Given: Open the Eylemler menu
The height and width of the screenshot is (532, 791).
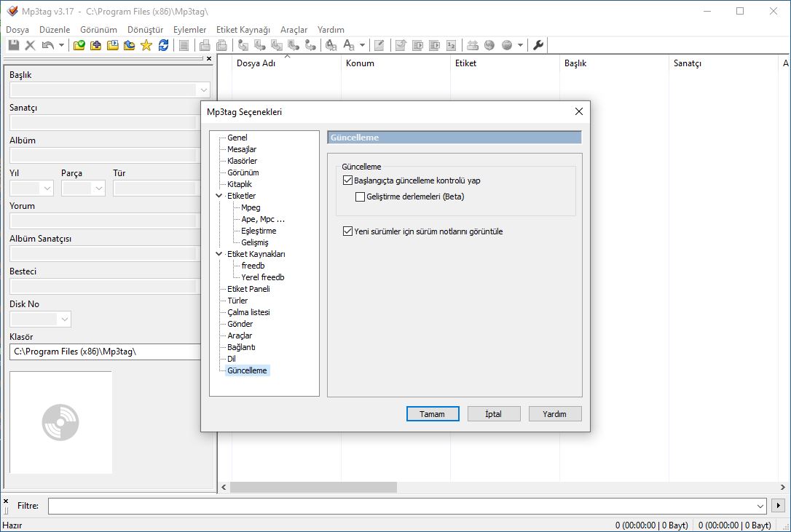Looking at the screenshot, I should (x=189, y=30).
